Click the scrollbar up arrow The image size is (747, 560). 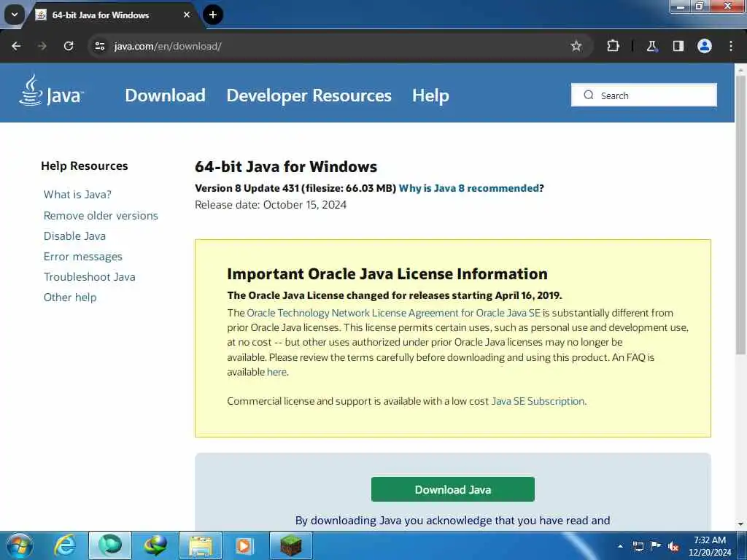[740, 69]
